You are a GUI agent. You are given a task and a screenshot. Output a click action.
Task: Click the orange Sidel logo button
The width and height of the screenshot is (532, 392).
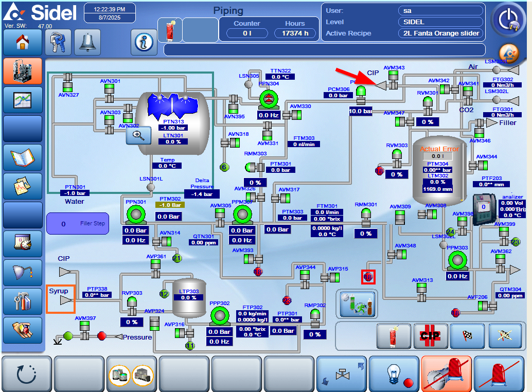tap(509, 54)
